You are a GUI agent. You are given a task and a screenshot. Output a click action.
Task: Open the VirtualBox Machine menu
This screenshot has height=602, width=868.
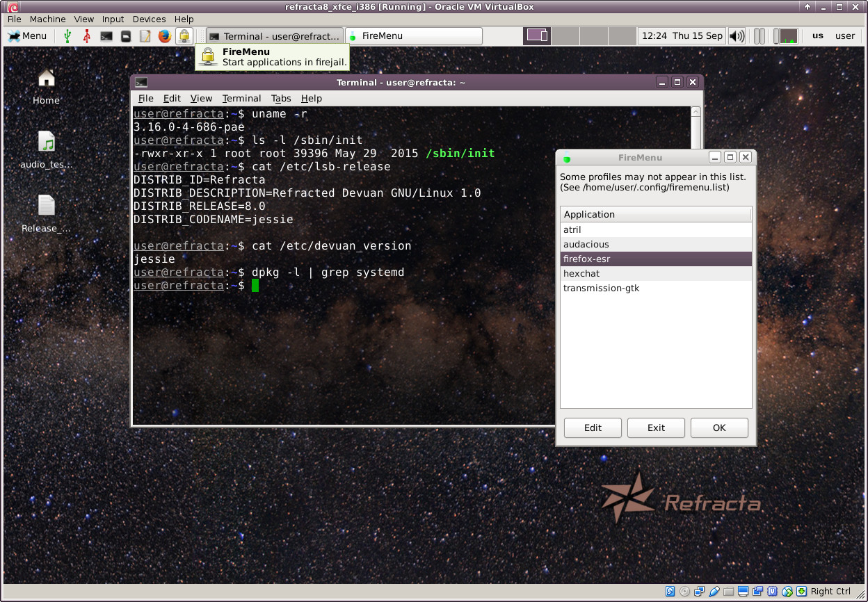click(48, 19)
